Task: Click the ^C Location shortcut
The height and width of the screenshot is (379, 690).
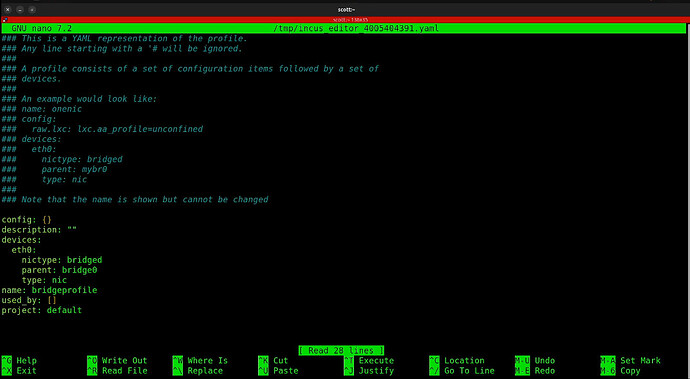Action: pyautogui.click(x=457, y=361)
